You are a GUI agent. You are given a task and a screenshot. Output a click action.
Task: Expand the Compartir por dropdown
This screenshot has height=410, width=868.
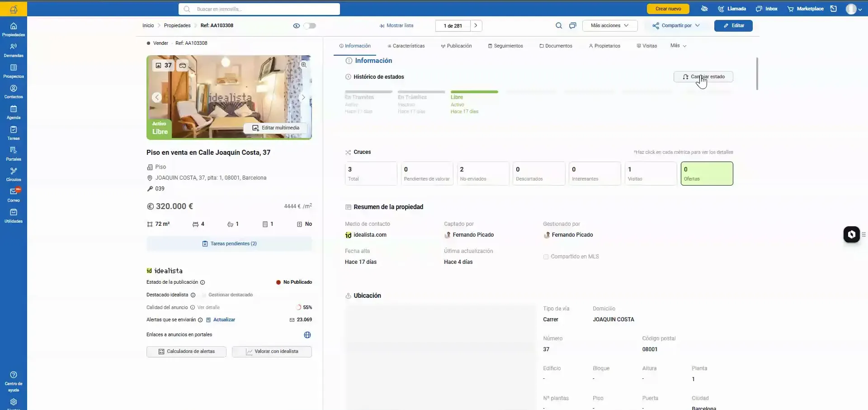point(676,26)
